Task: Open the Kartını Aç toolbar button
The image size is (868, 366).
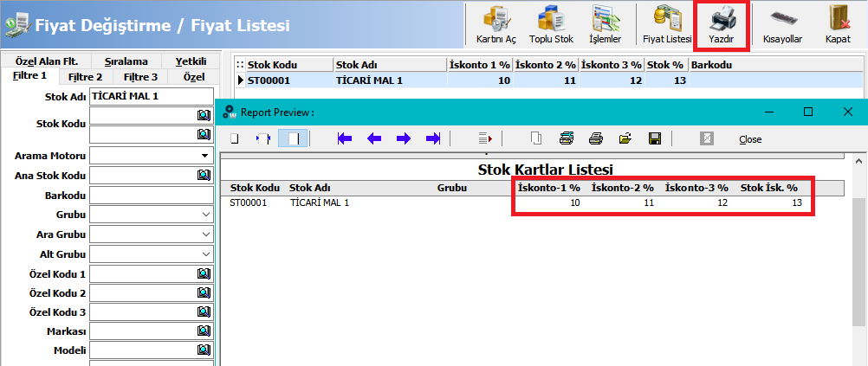Action: (496, 25)
